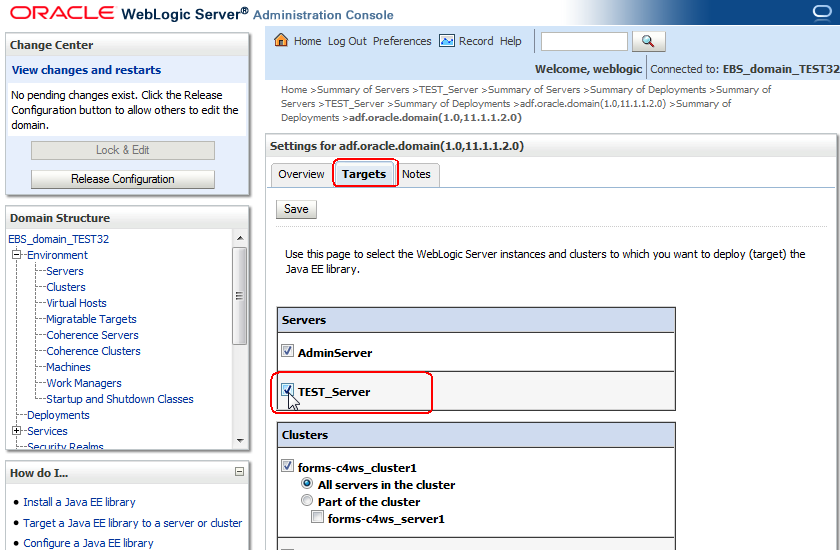The image size is (840, 550).
Task: Switch to the Notes tab
Action: click(x=416, y=175)
